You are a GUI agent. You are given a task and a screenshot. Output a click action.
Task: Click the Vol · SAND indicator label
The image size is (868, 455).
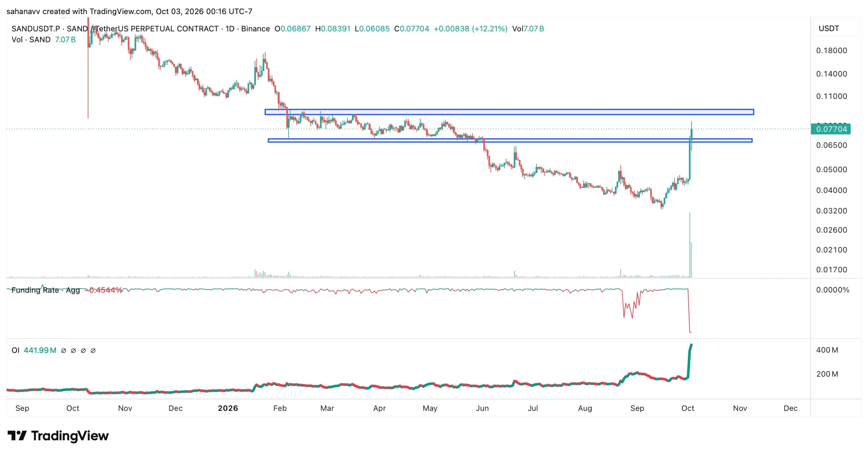click(x=31, y=40)
